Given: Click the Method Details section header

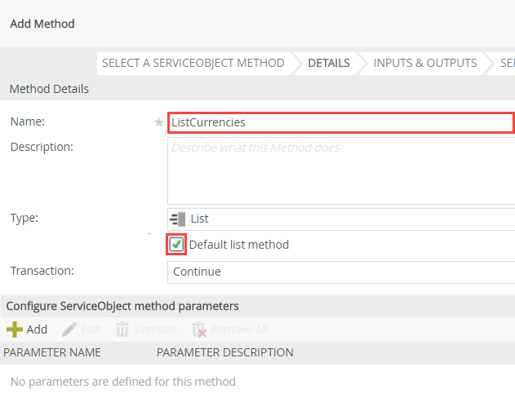Looking at the screenshot, I should (x=49, y=88).
